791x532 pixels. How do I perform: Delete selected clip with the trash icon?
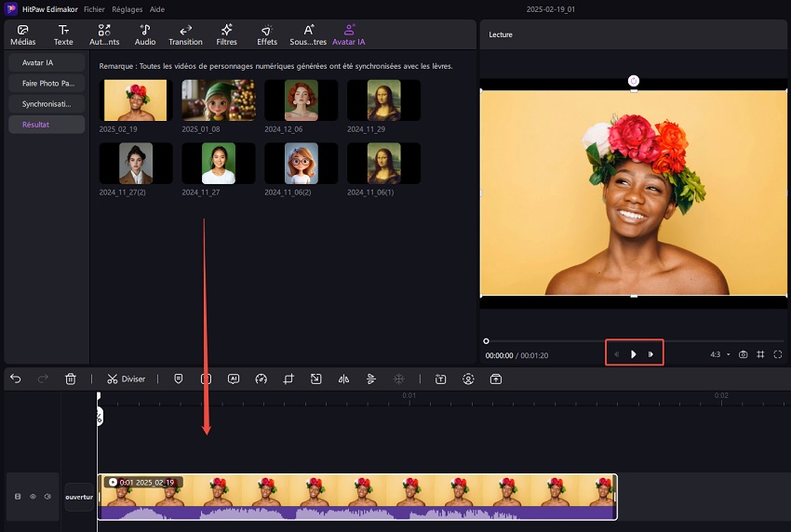71,379
